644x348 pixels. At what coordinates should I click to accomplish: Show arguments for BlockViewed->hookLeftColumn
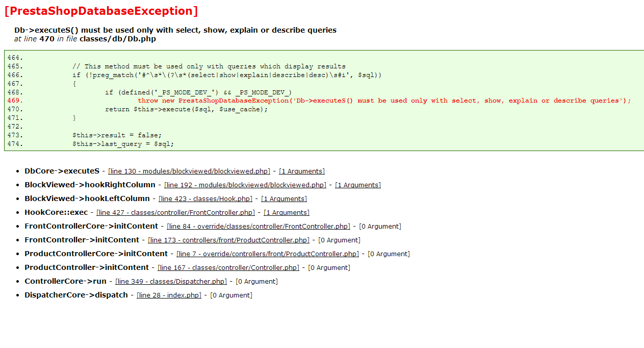coord(284,199)
